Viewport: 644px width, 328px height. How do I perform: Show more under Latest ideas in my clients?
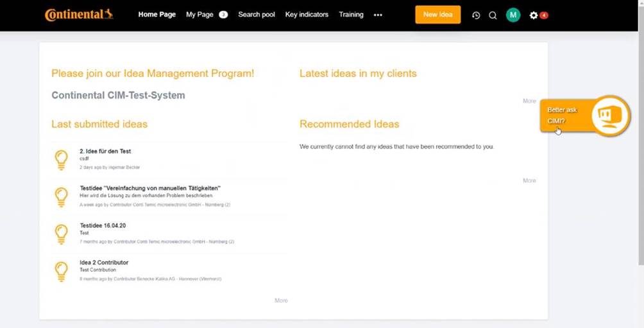pyautogui.click(x=529, y=101)
